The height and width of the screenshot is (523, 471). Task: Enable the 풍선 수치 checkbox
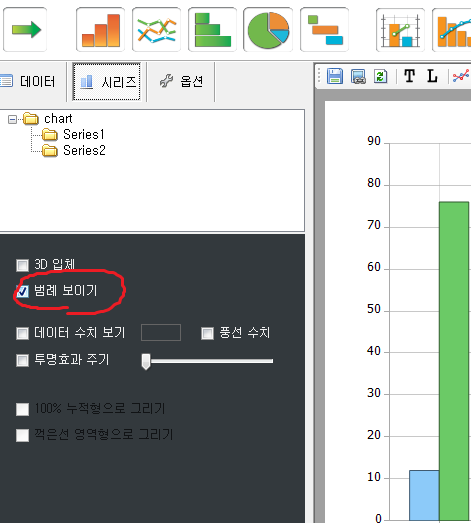(x=207, y=333)
